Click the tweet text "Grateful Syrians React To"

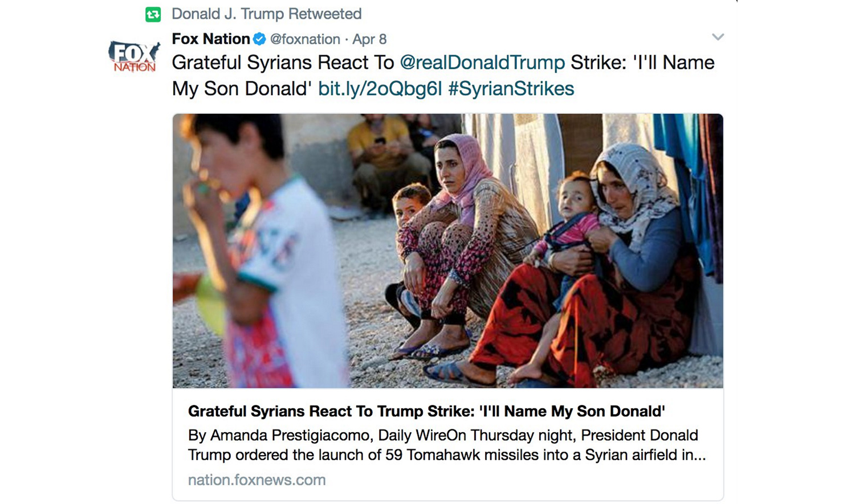click(x=283, y=63)
